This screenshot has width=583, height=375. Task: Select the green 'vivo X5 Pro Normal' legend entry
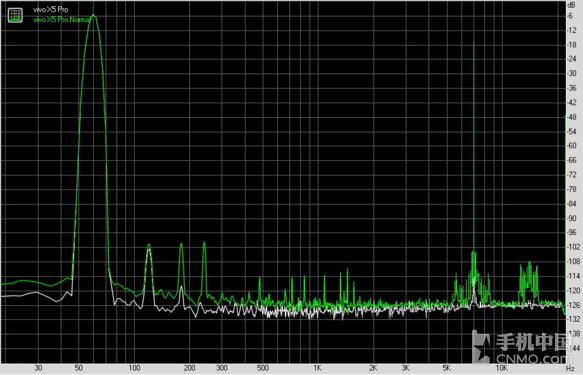pyautogui.click(x=62, y=20)
